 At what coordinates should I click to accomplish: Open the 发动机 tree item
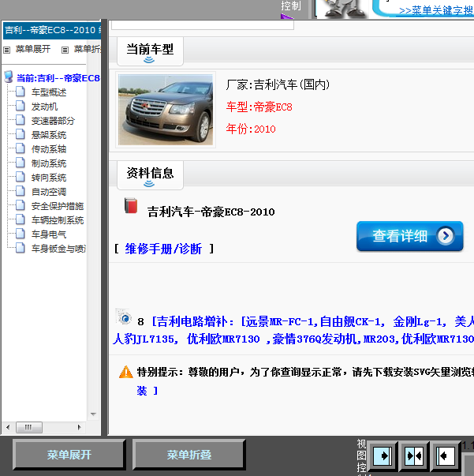tap(44, 107)
